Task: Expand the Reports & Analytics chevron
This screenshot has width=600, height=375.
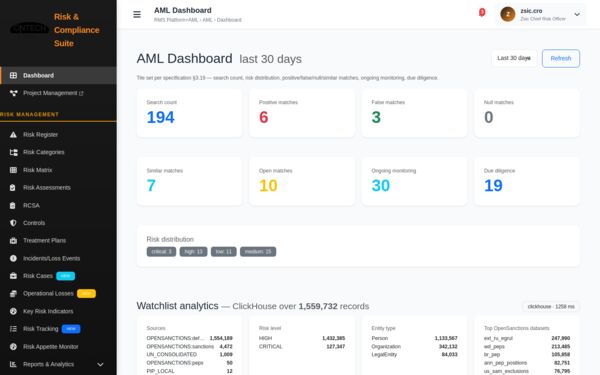Action: click(x=100, y=364)
